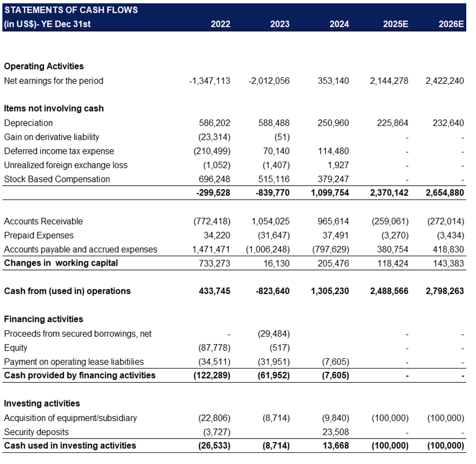Click depreciation value 586,202

(x=214, y=123)
